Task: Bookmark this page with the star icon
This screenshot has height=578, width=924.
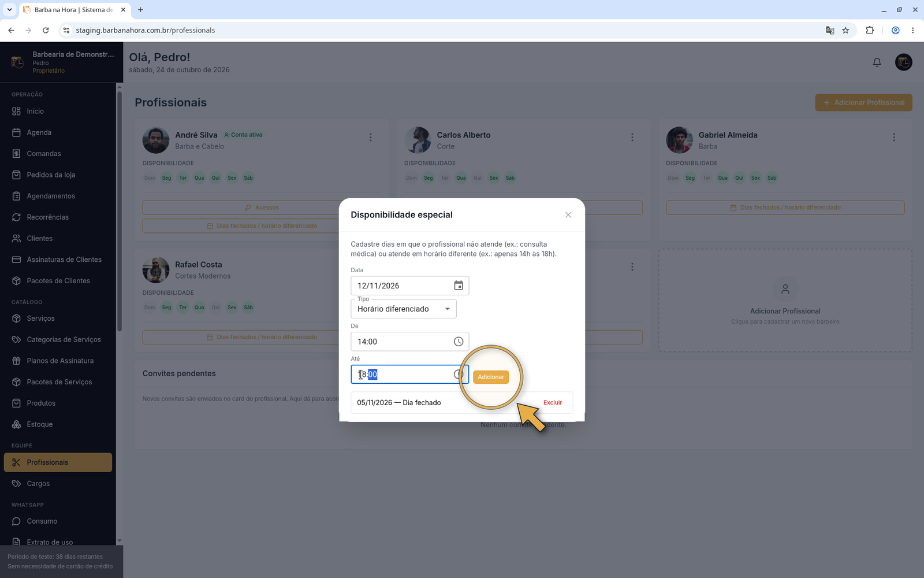Action: click(845, 30)
